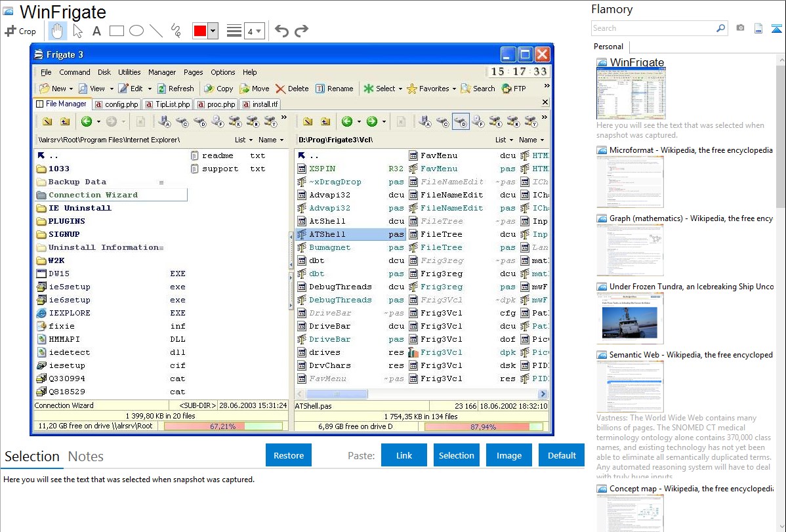Click the Link paste button
The image size is (786, 532).
[404, 455]
